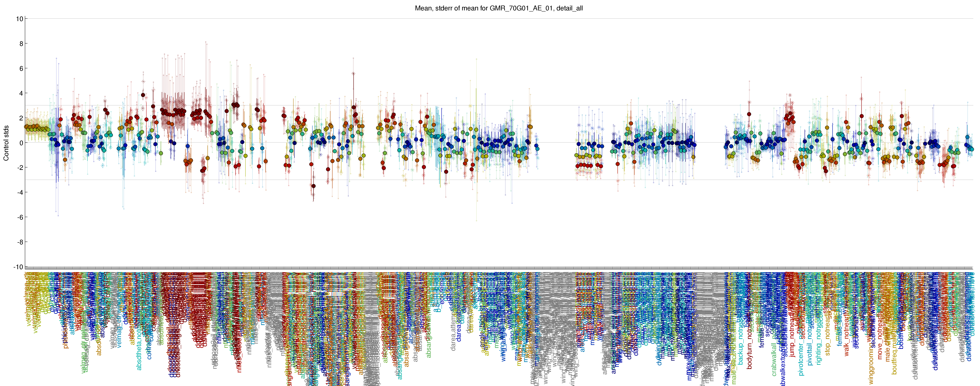Click the y-axis tick label '6'

[x=21, y=68]
